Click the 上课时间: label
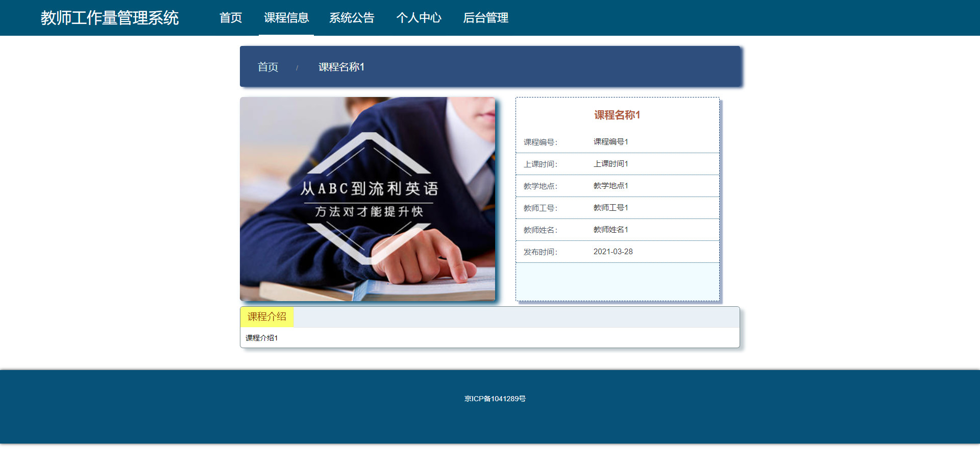Viewport: 980px width, 465px height. (541, 164)
